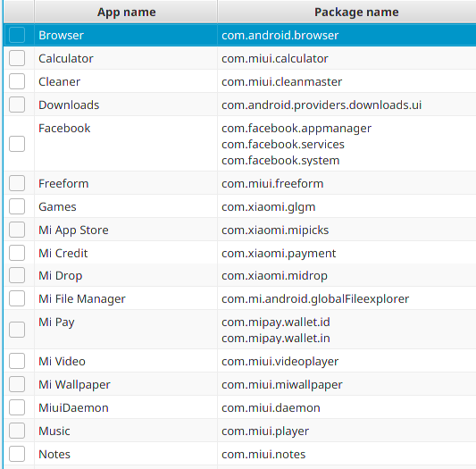Image resolution: width=476 pixels, height=469 pixels.
Task: Click the Downloads app name
Action: click(x=69, y=105)
